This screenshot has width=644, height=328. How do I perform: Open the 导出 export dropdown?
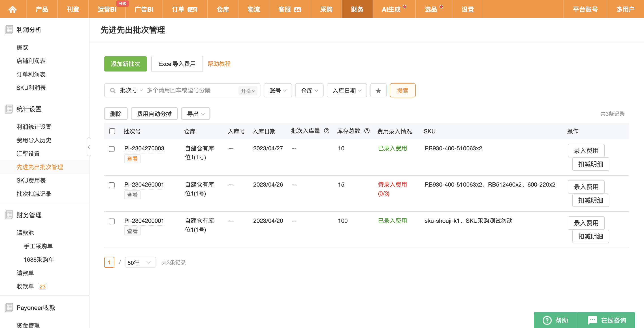click(195, 114)
